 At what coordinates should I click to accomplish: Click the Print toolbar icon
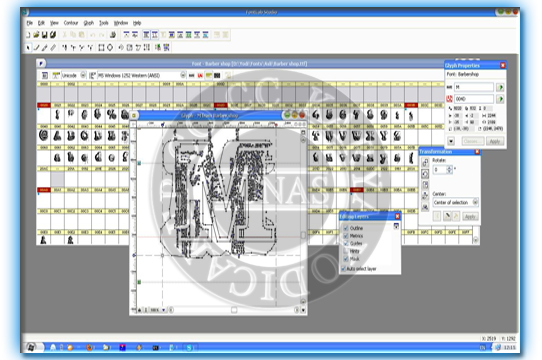click(113, 35)
